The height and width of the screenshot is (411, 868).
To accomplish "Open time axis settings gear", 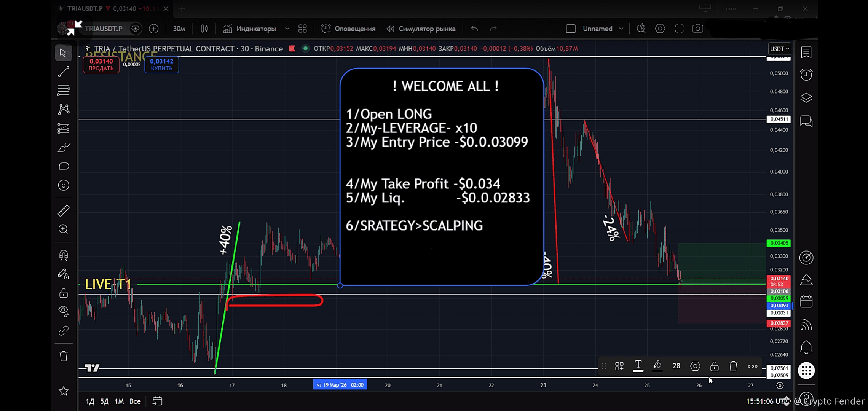I will (x=780, y=386).
